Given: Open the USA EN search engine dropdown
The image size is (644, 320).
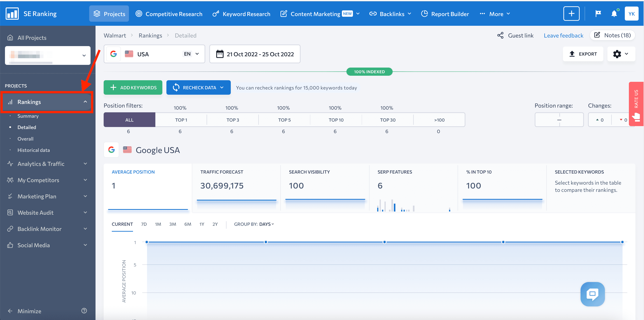Looking at the screenshot, I should coord(154,54).
